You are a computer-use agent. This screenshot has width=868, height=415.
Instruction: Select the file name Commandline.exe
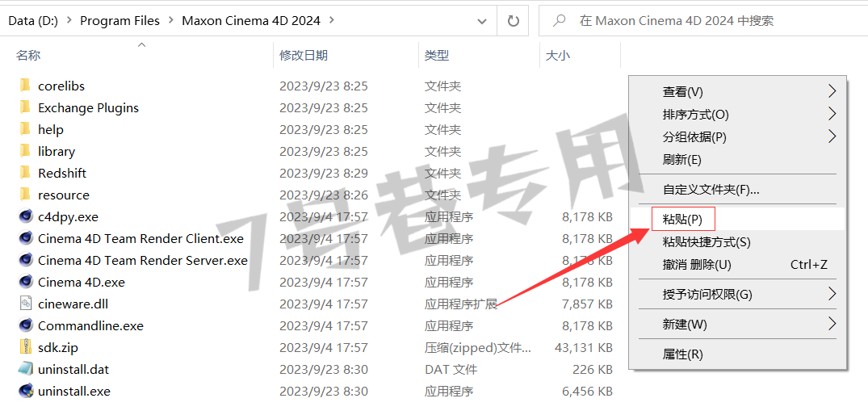(x=90, y=326)
